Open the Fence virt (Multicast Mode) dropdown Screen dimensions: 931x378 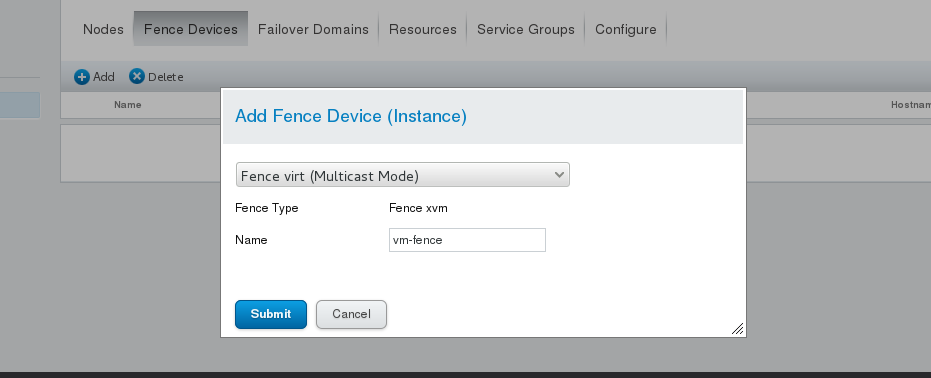click(x=403, y=175)
